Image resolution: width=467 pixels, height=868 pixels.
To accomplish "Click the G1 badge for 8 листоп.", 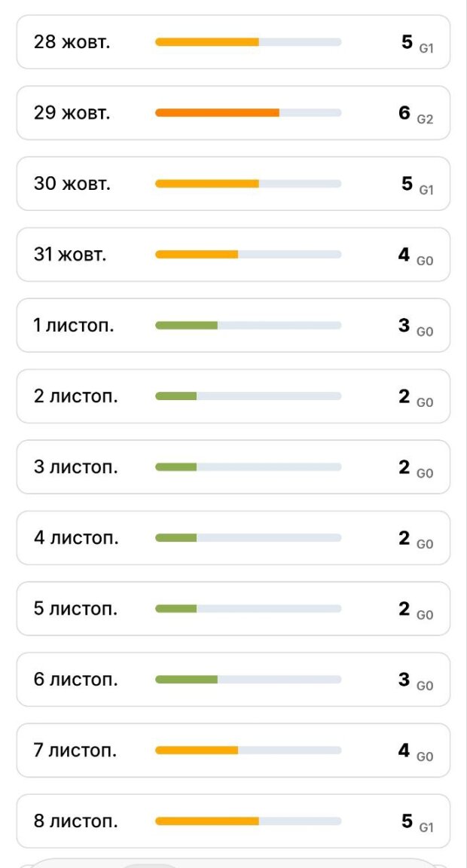I will (x=426, y=827).
